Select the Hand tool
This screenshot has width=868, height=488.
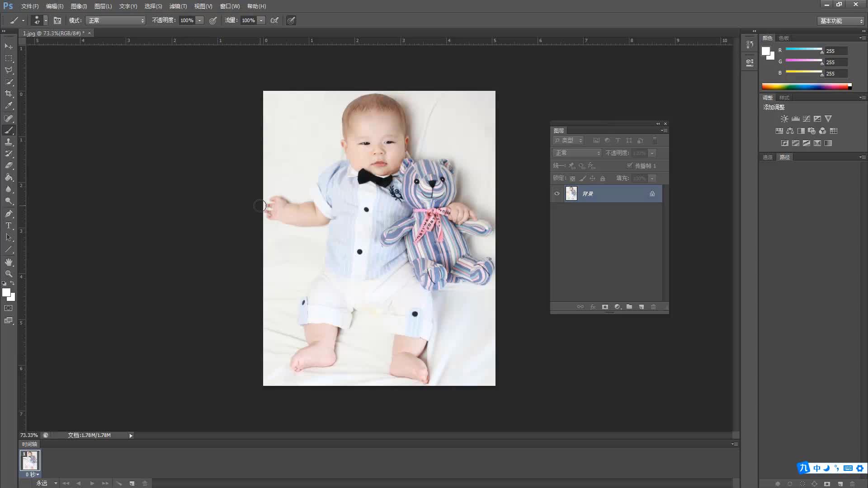(9, 262)
